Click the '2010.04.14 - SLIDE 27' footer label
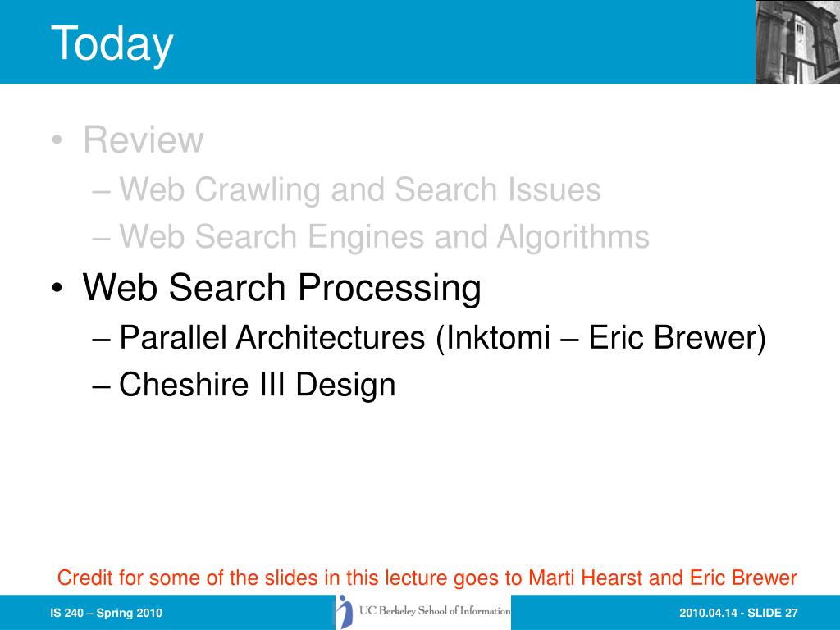Viewport: 840px width, 630px height. 739,613
